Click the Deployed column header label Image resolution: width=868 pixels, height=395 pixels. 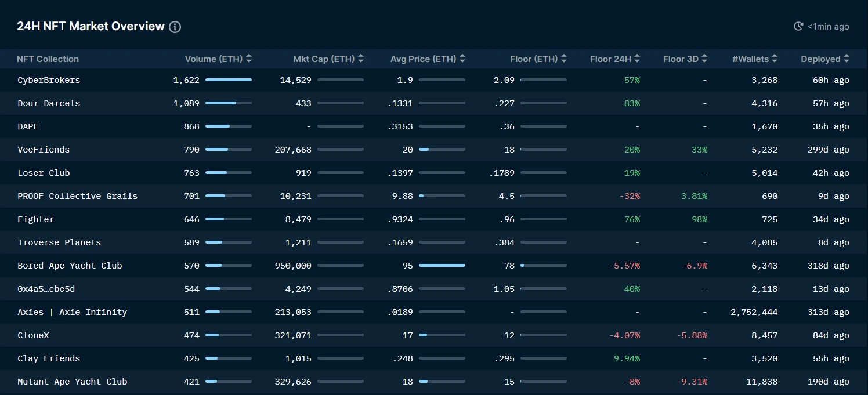[820, 59]
